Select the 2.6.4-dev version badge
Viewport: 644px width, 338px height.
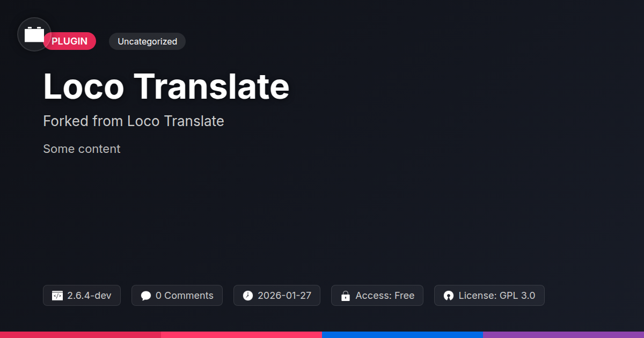point(82,296)
